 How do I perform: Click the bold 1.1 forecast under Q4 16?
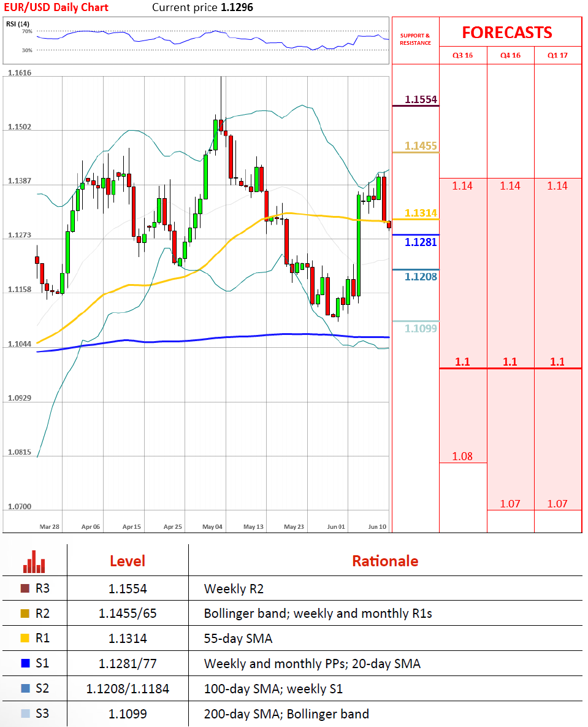point(510,361)
